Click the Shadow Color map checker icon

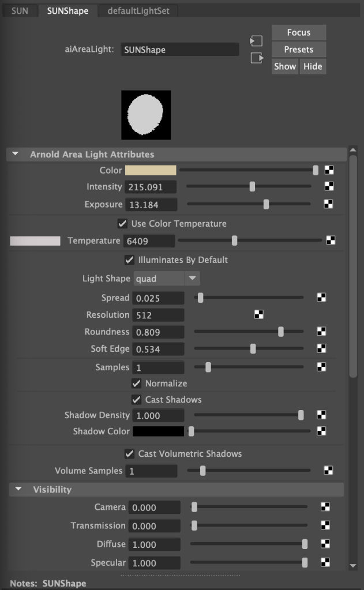click(322, 431)
